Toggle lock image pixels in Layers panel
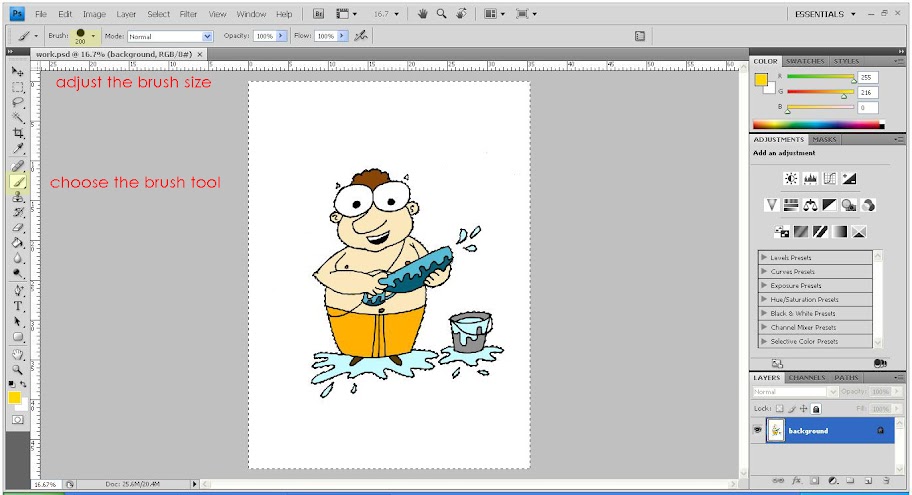The height and width of the screenshot is (495, 912). point(792,409)
